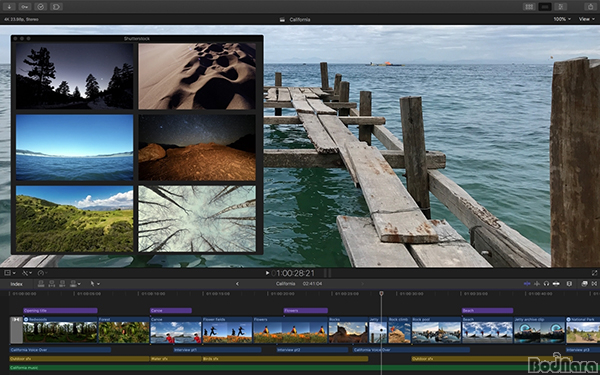The width and height of the screenshot is (600, 375).
Task: Click the timeline history back arrow
Action: click(237, 284)
